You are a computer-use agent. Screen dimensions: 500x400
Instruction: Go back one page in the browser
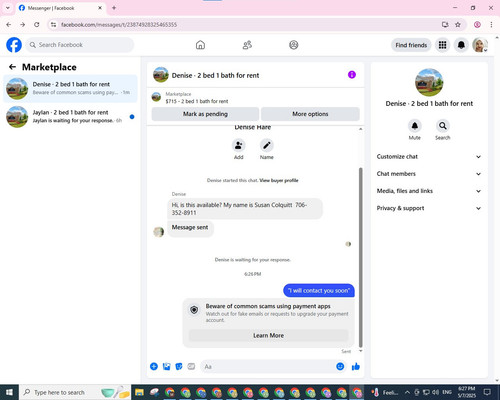point(9,24)
